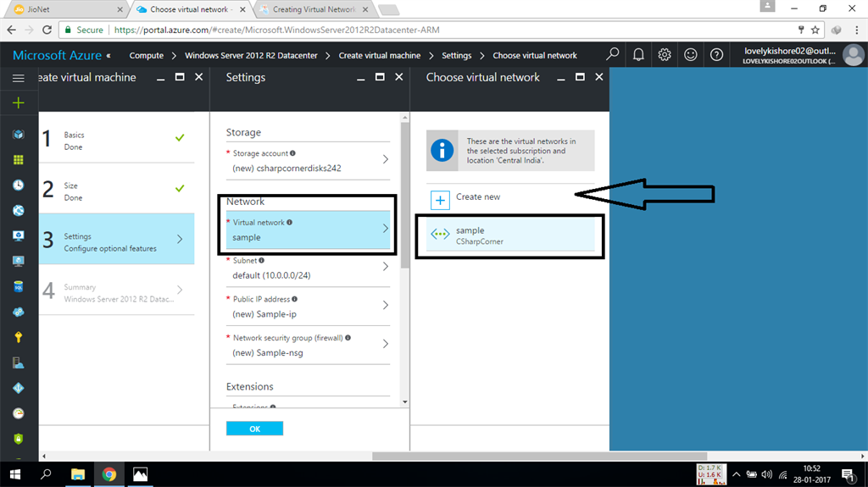868x487 pixels.
Task: Click Create virtual machine breadcrumb
Action: click(x=380, y=55)
